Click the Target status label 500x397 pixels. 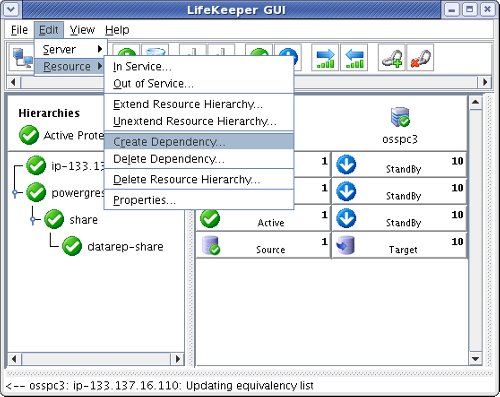coord(403,250)
